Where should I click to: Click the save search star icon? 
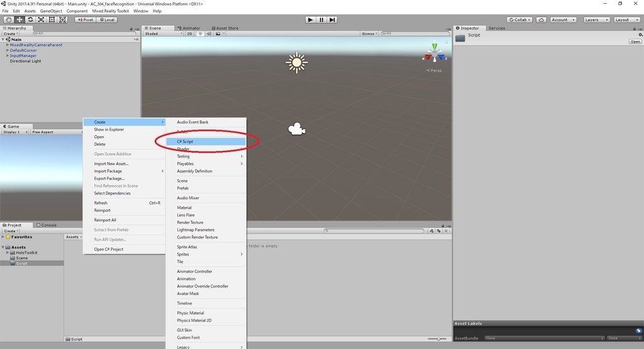(x=446, y=231)
